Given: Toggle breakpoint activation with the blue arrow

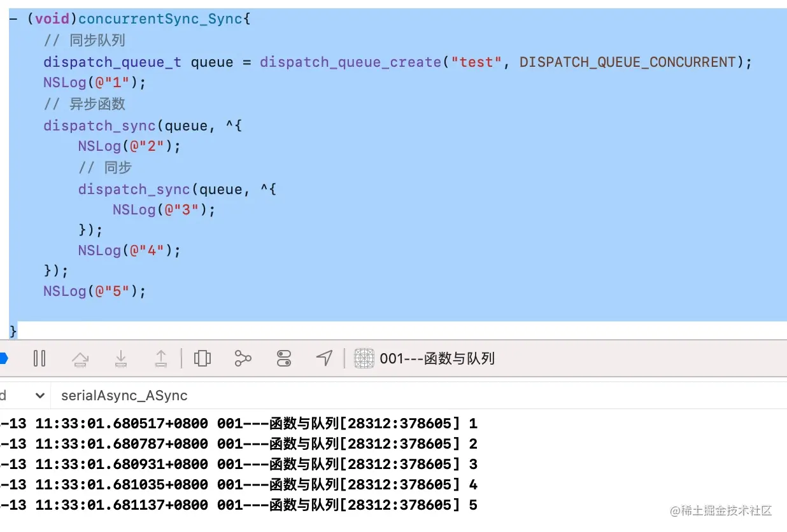Looking at the screenshot, I should pos(4,358).
